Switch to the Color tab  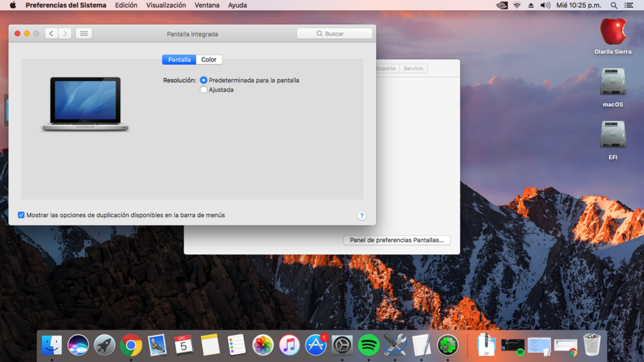(x=209, y=60)
